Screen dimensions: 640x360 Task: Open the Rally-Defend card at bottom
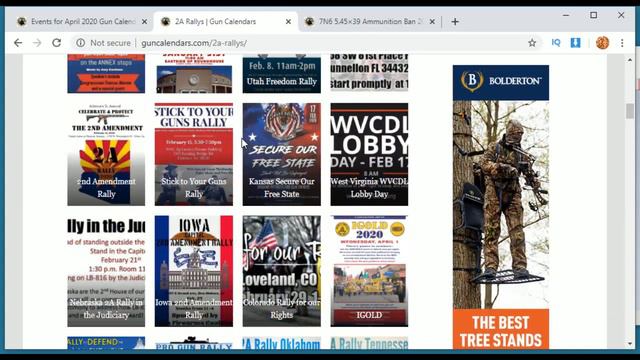[x=106, y=343]
